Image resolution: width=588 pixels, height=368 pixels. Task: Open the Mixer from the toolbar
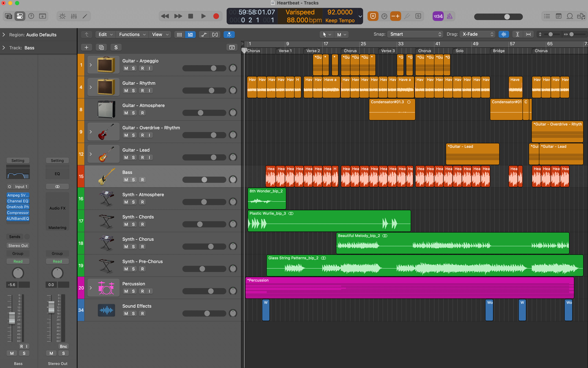74,16
